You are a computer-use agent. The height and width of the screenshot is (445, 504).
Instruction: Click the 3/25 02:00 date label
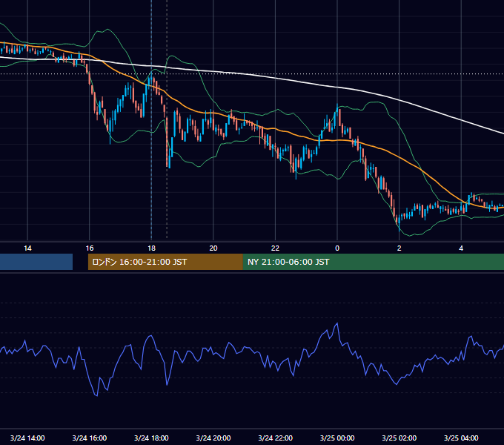pyautogui.click(x=399, y=438)
